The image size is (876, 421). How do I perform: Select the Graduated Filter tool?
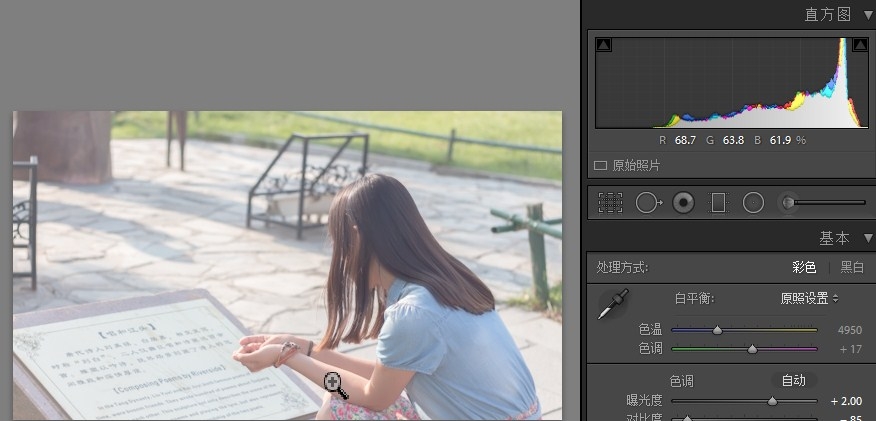coord(718,203)
